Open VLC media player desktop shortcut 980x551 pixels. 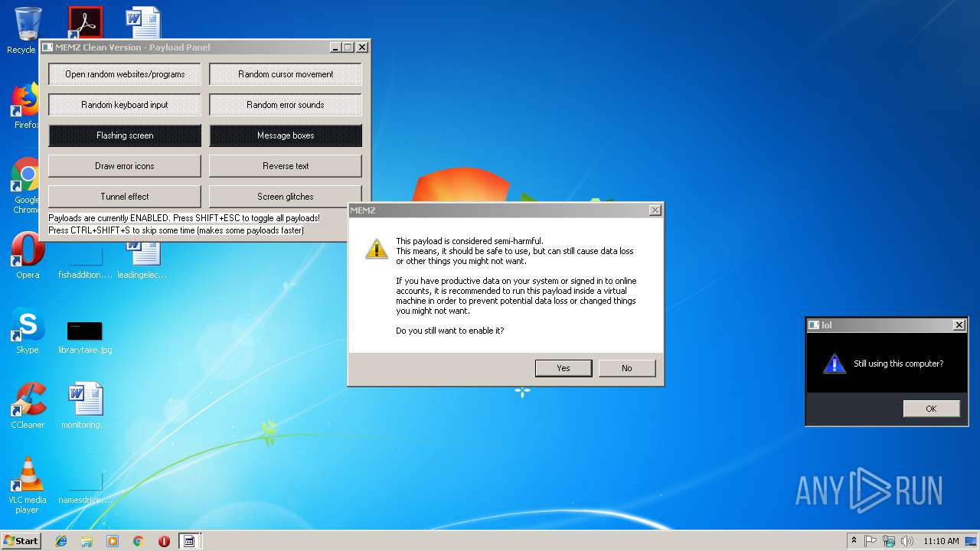(x=28, y=485)
